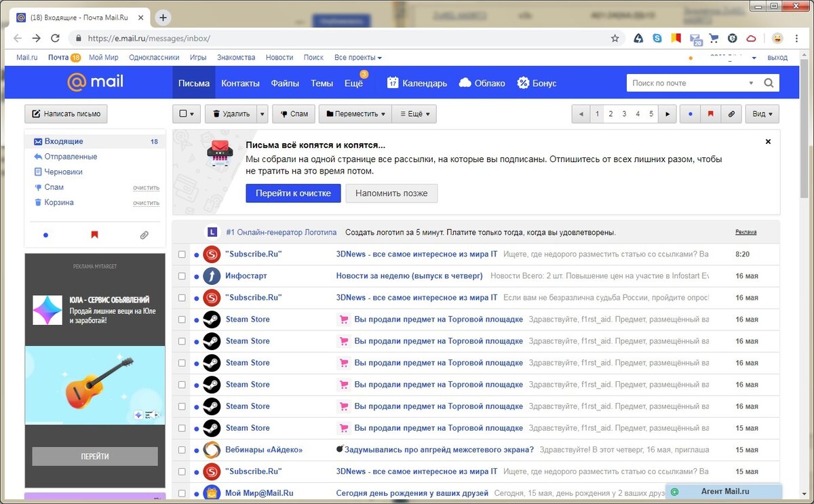Click очистить link next to Корзина
This screenshot has height=504, width=814.
tap(146, 203)
